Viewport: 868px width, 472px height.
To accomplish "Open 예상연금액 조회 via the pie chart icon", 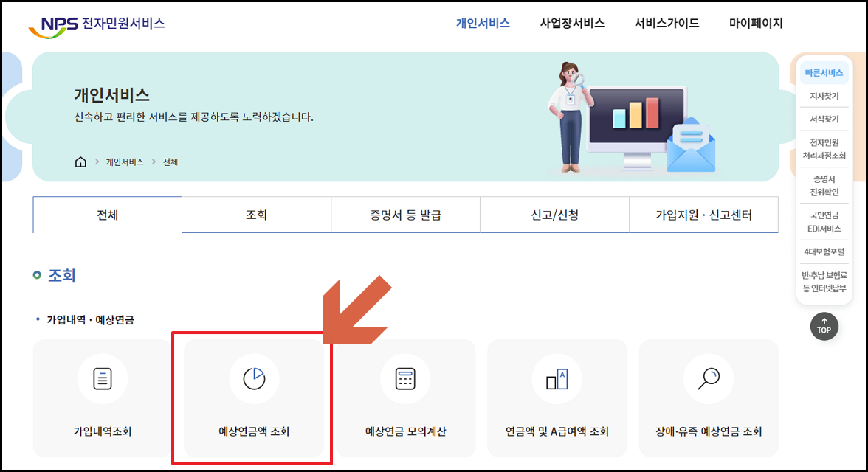I will (x=254, y=378).
